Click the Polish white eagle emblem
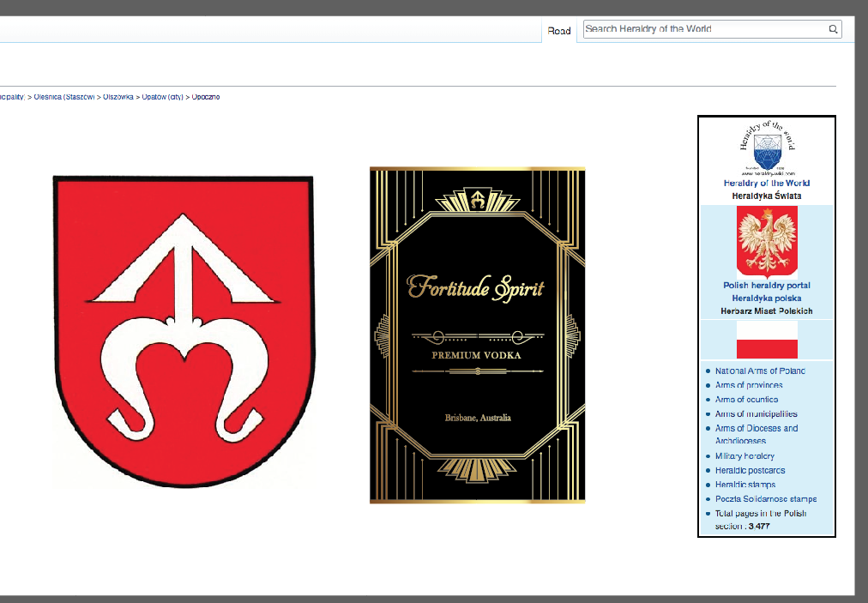The image size is (868, 603). click(766, 241)
